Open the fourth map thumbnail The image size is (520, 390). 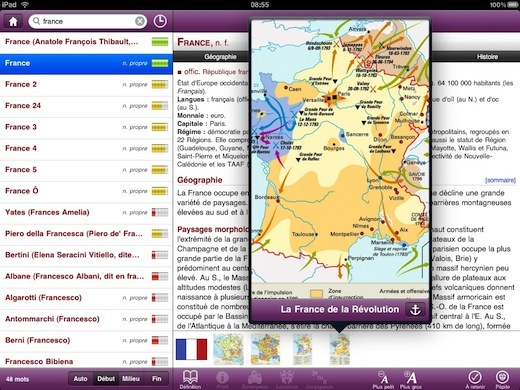click(x=303, y=349)
